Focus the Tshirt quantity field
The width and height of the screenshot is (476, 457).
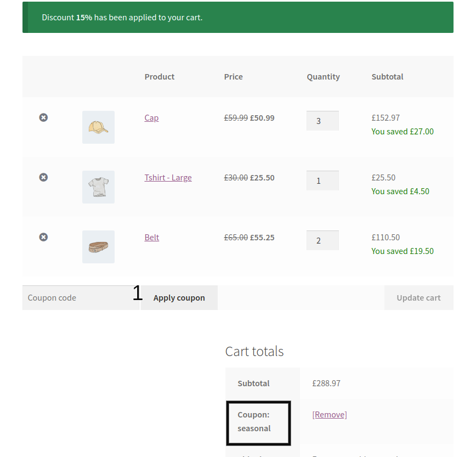coord(322,180)
